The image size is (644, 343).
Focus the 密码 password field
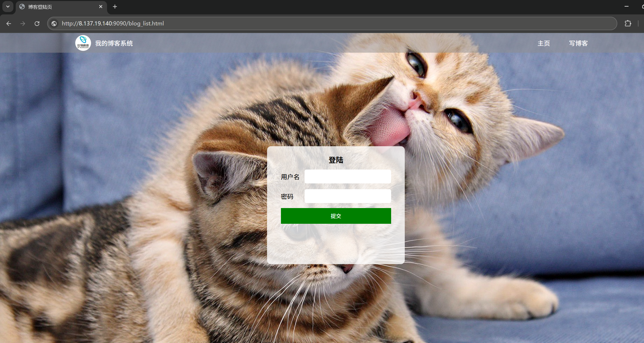pos(348,196)
